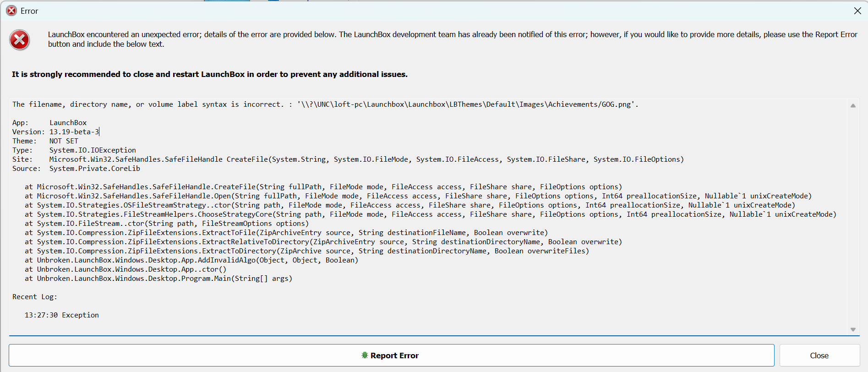Image resolution: width=868 pixels, height=372 pixels.
Task: Click the ExtractToFile stack trace line
Action: (286, 233)
